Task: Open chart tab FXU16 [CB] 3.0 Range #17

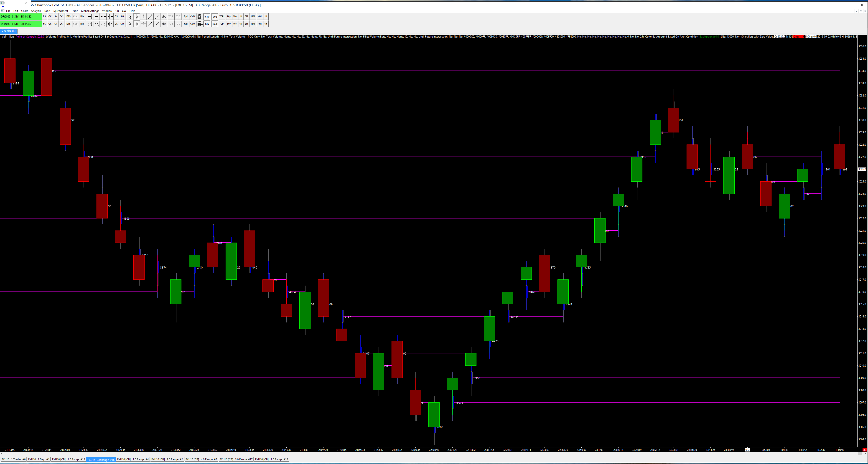Action: pos(236,459)
